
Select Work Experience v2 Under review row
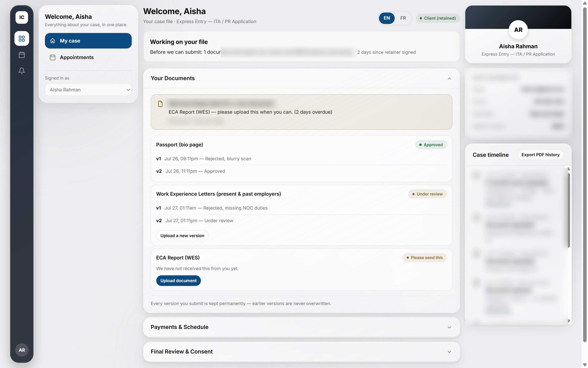coord(301,221)
